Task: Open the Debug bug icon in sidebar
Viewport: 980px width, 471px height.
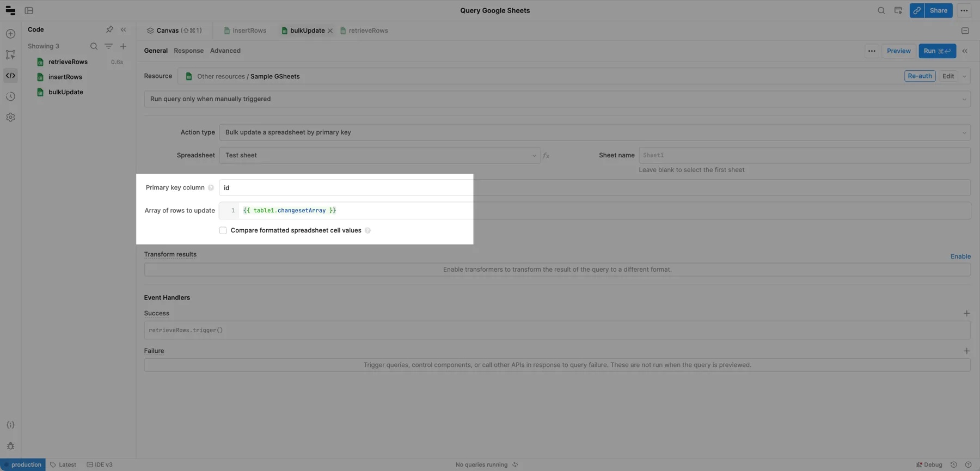Action: 10,446
